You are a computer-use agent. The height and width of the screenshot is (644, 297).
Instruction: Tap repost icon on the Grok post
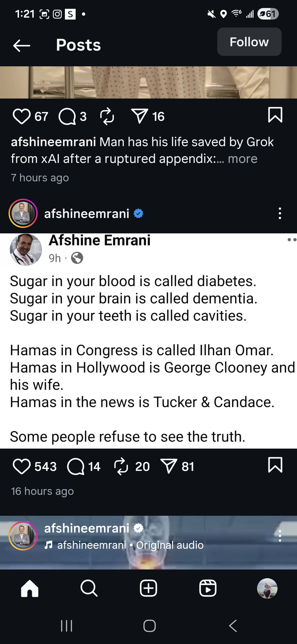click(x=107, y=116)
